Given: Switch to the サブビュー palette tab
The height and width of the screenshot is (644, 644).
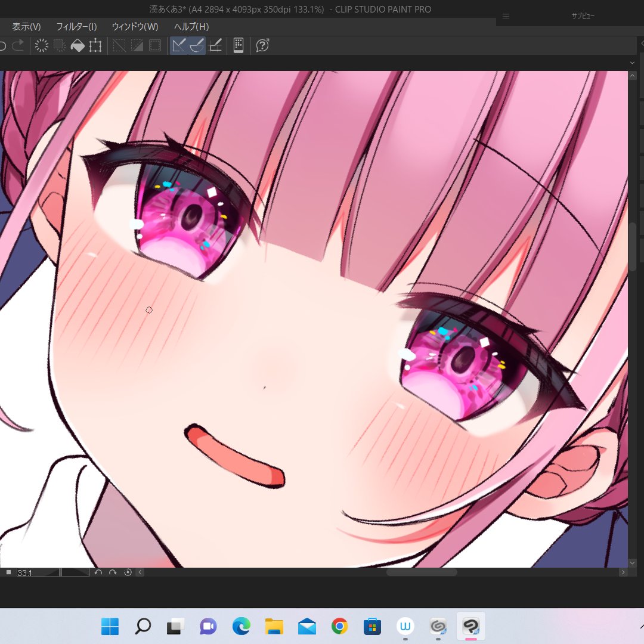Looking at the screenshot, I should coord(583,16).
